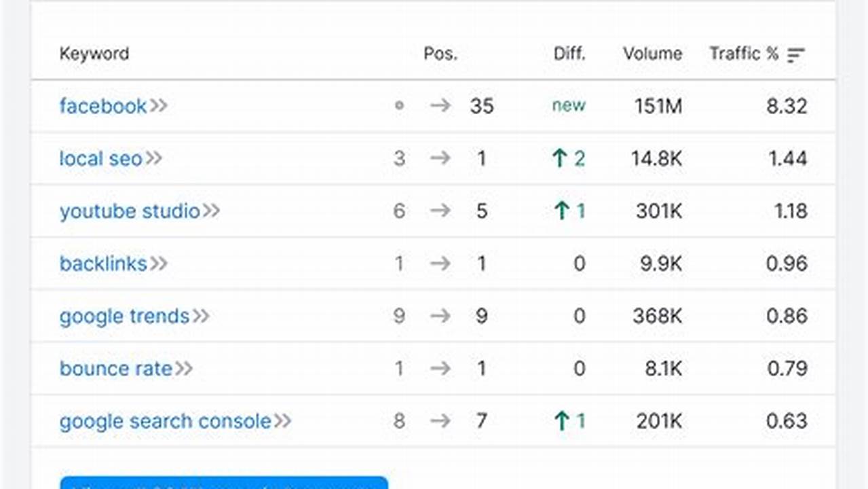Click the position arrow in the google search console row
Viewport: 868px width, 489px height.
click(x=440, y=421)
